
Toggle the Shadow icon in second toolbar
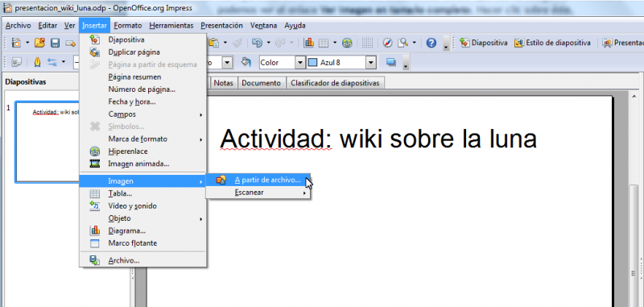[x=391, y=63]
